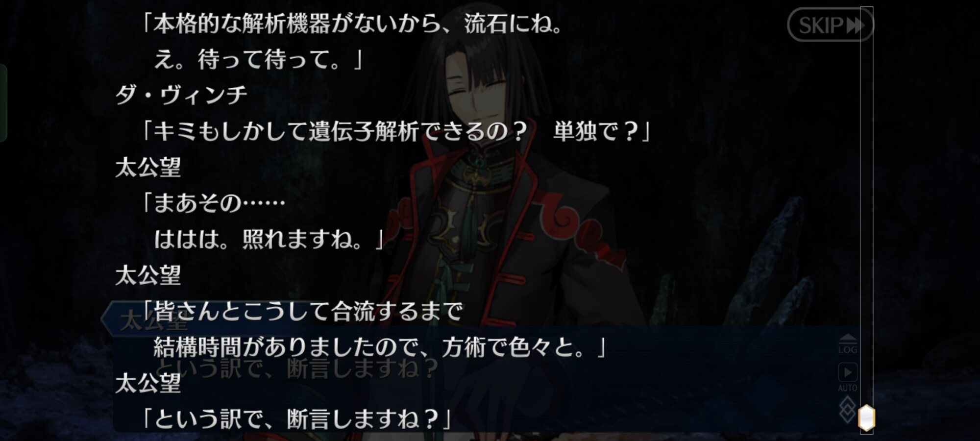The width and height of the screenshot is (980, 441).
Task: Replay the キミもしかして遺伝子解析 line
Action: click(395, 131)
